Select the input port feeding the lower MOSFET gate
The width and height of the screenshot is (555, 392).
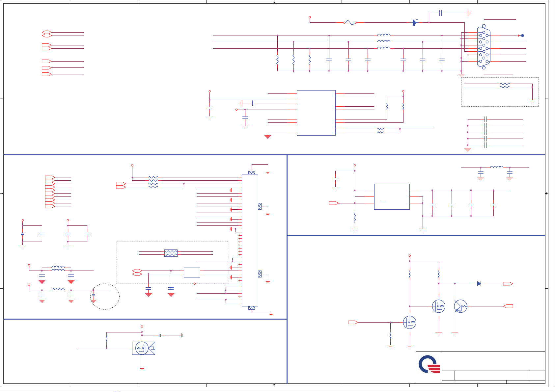[x=353, y=322]
